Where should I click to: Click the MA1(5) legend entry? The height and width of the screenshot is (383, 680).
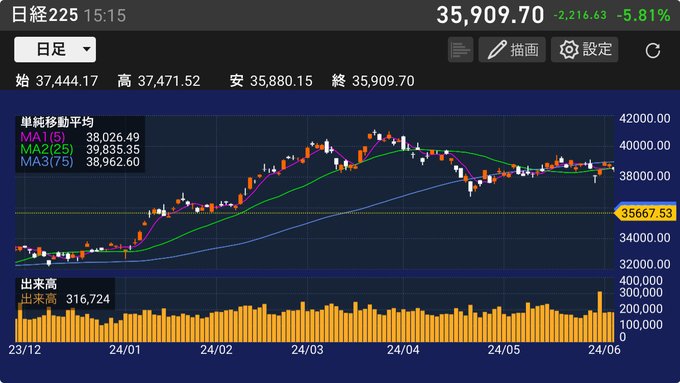tap(80, 137)
